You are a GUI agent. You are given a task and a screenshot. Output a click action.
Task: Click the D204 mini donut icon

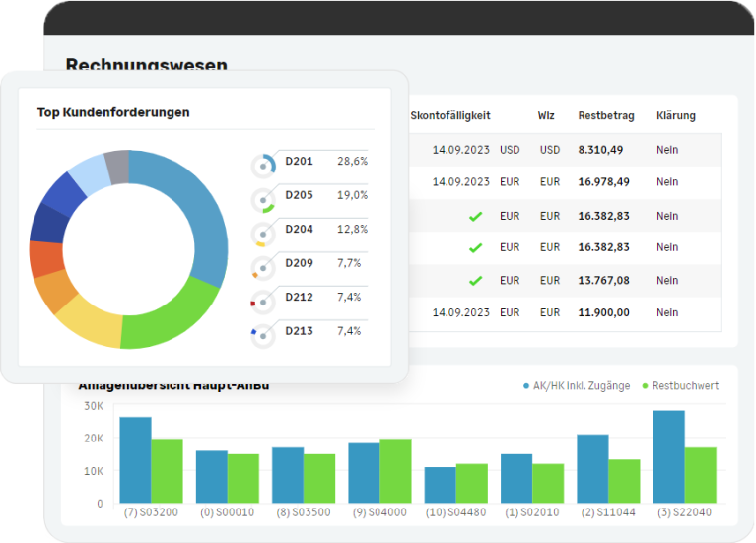[x=263, y=235]
